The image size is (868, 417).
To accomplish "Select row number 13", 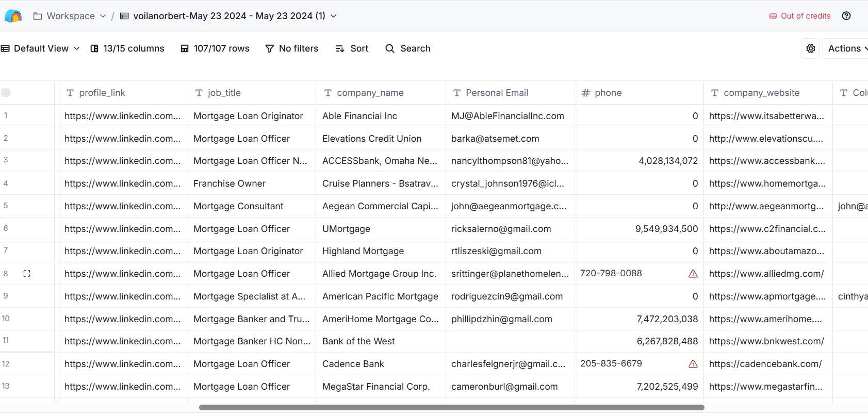I will (6, 386).
